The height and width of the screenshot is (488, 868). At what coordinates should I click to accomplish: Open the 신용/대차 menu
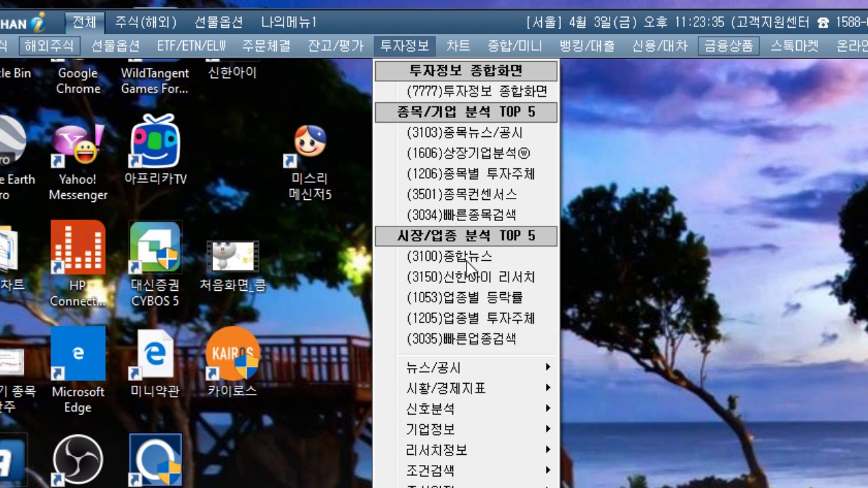click(x=659, y=46)
